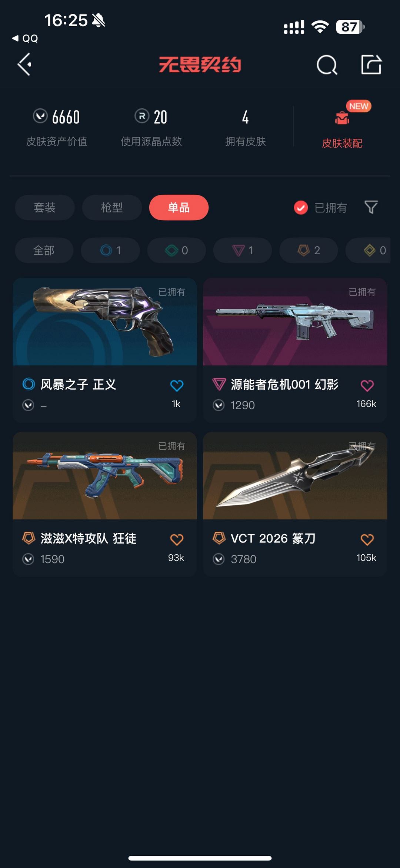Tap heart icon on VCT 2026 篆刀

[367, 539]
